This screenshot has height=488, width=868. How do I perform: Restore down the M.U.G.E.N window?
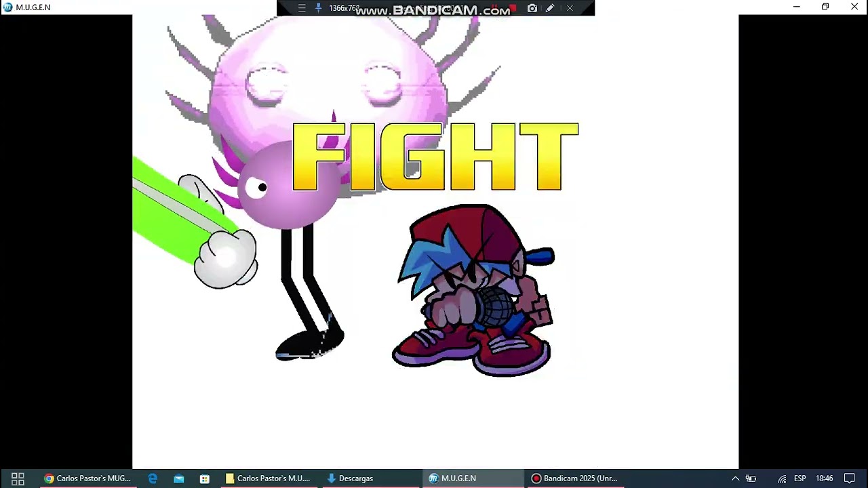tap(825, 7)
